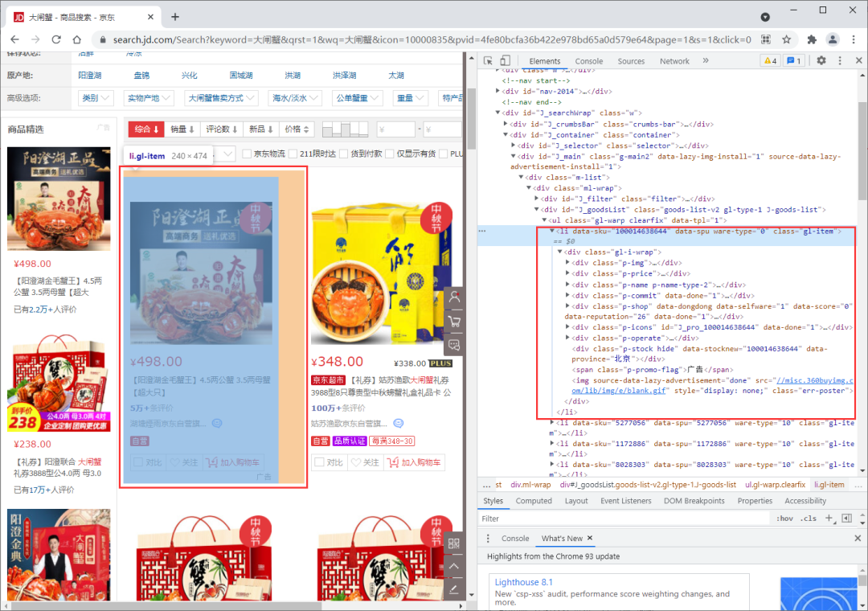
Task: Expand the div nav-2014 DOM node
Action: click(497, 91)
